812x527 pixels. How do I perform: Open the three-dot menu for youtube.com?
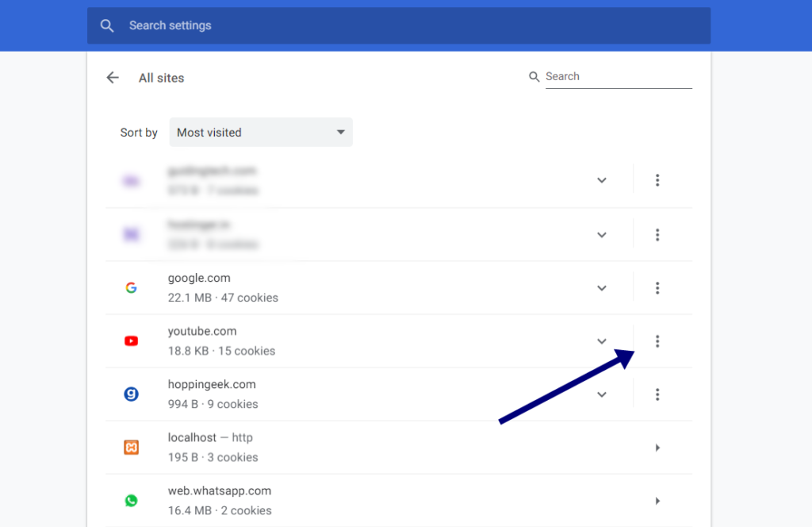click(657, 340)
